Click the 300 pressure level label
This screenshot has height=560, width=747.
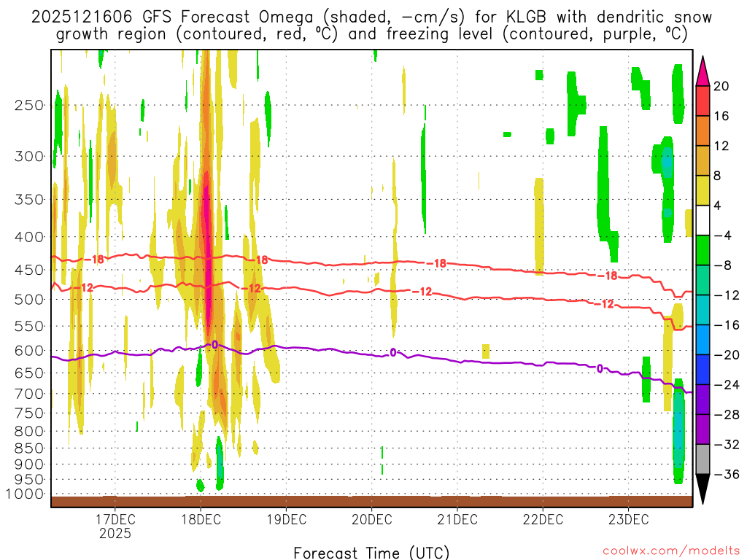tap(29, 156)
